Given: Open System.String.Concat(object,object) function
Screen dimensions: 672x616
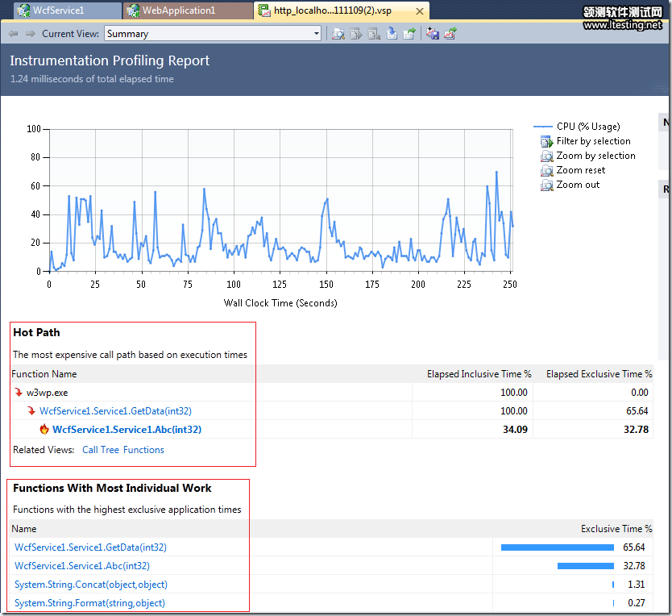Looking at the screenshot, I should click(x=91, y=585).
